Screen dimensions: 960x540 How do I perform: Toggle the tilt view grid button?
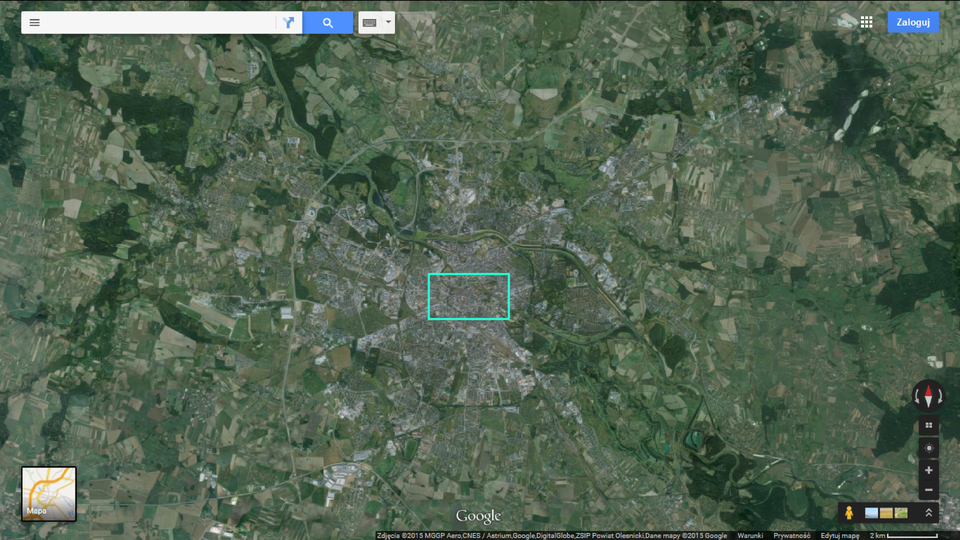click(928, 425)
